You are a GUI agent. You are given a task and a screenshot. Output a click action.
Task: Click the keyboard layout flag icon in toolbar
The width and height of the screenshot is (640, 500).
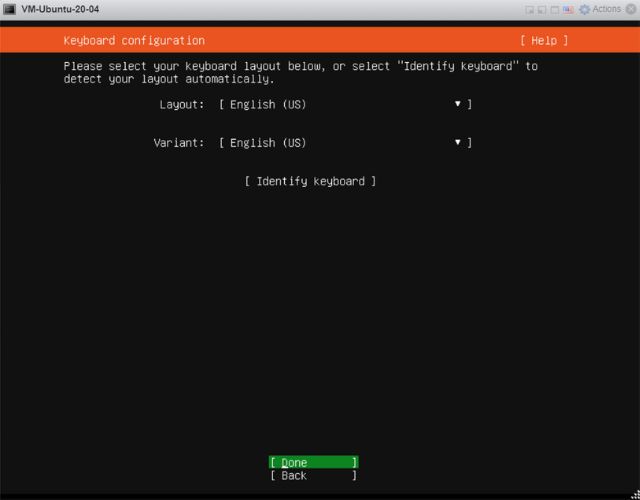pyautogui.click(x=568, y=10)
